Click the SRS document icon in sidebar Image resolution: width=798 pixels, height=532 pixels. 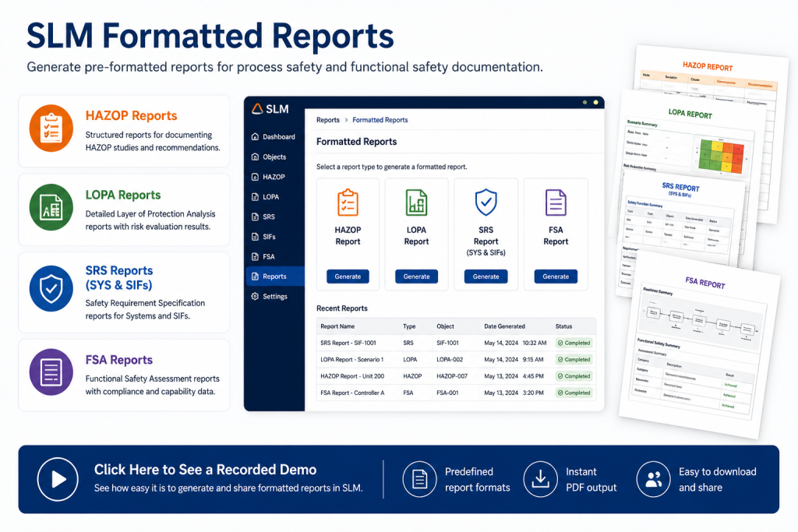coord(255,217)
